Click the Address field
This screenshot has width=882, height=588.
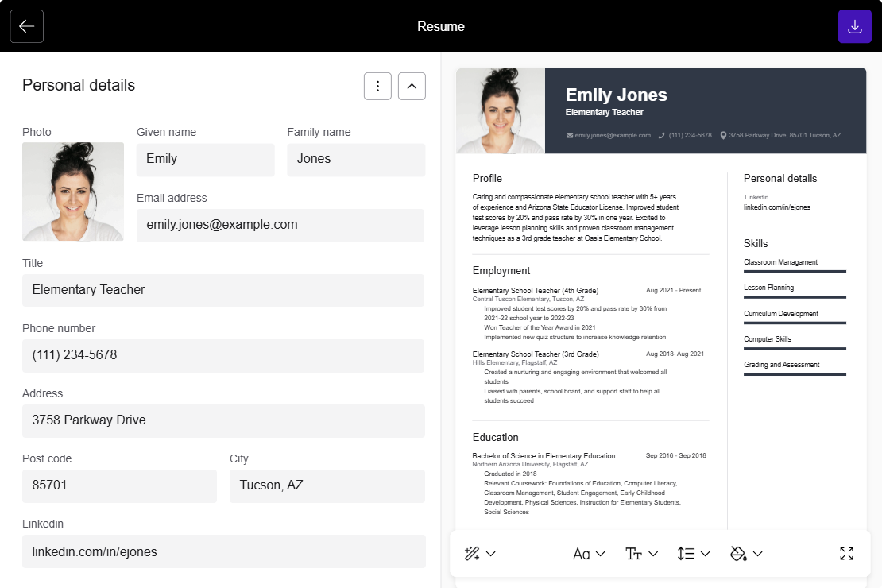[222, 420]
